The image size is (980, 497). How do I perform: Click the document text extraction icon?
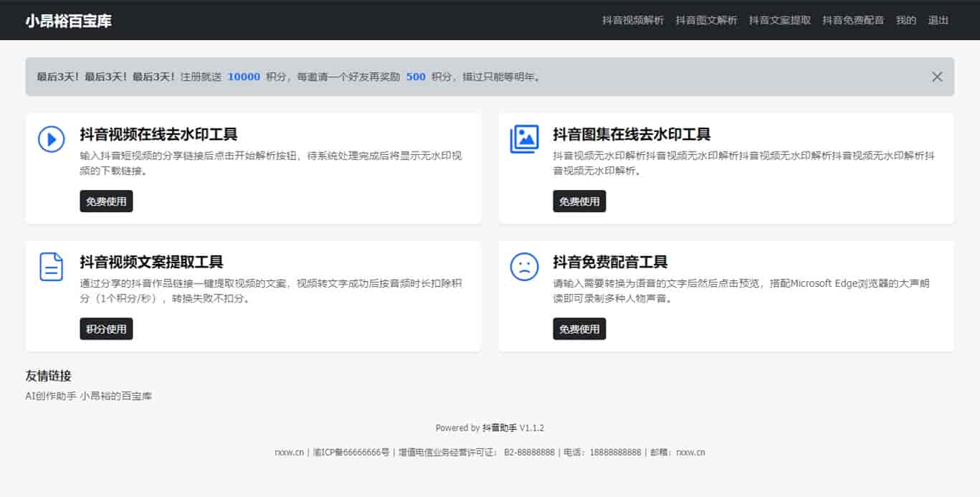(x=51, y=267)
